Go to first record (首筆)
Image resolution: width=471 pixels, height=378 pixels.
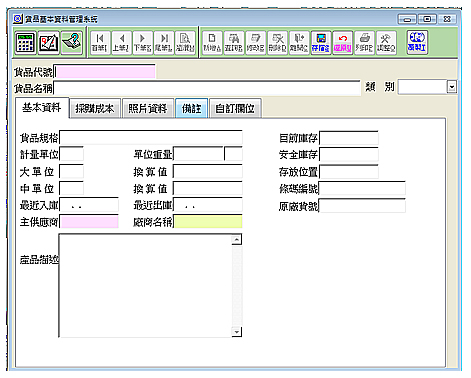click(x=100, y=42)
